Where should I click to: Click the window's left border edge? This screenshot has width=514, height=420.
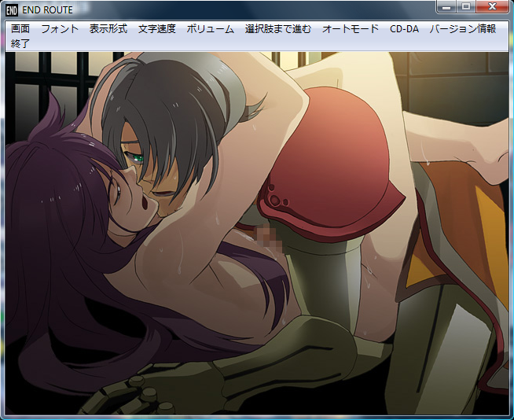(2, 236)
